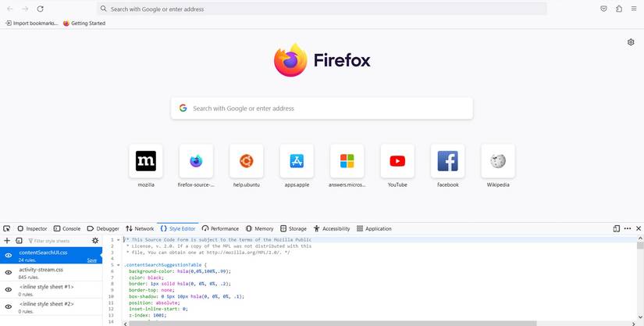
Task: Open the Pocket save icon
Action: [603, 9]
